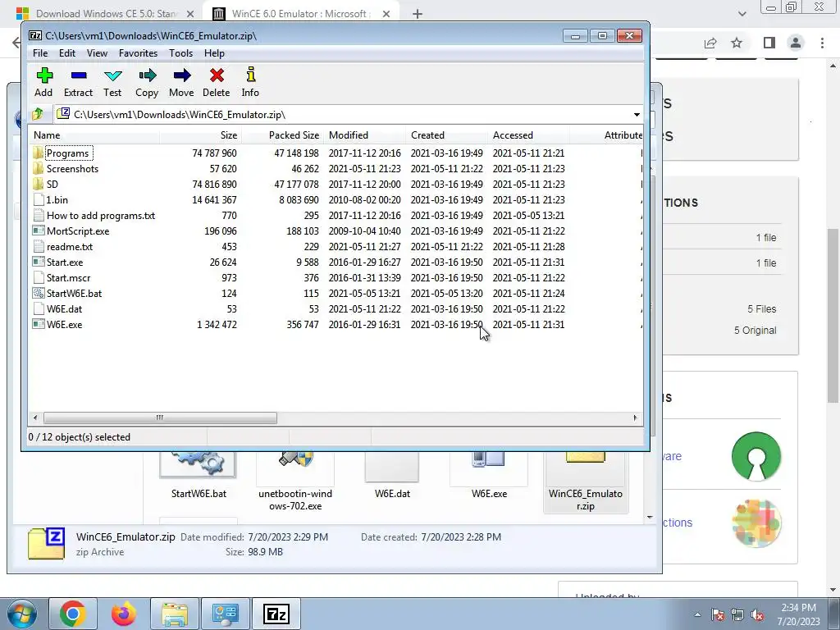Open Chrome's tab search dropdown arrow
Image resolution: width=840 pixels, height=630 pixels.
click(x=742, y=14)
